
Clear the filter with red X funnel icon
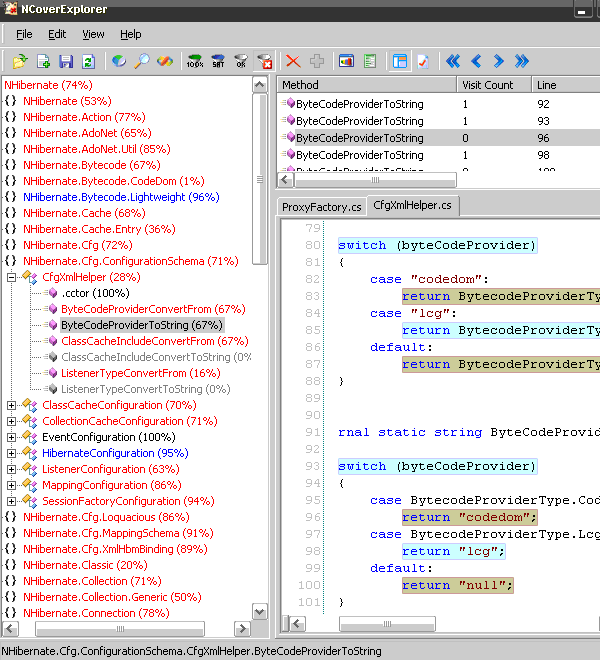pos(264,61)
